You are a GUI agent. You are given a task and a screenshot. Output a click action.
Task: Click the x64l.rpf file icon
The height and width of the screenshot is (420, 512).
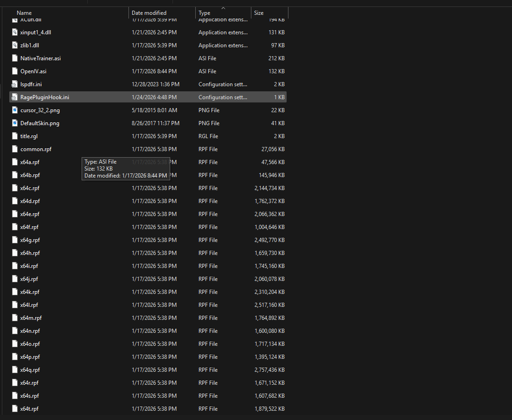pos(15,305)
